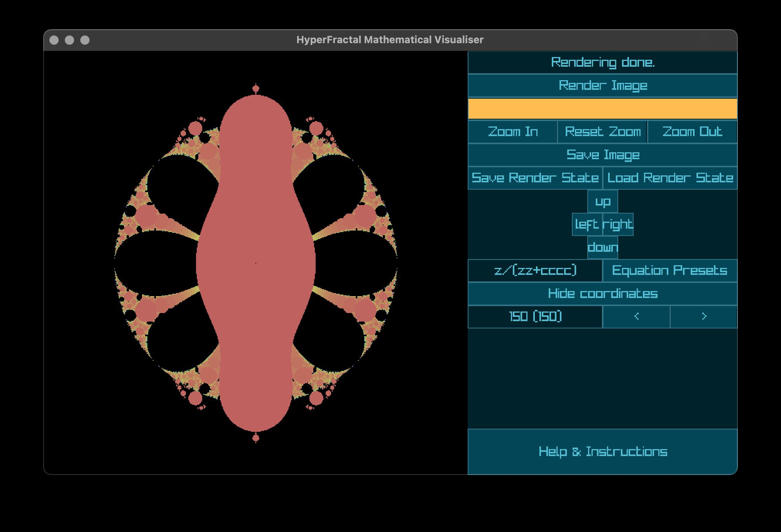Pan left with the left button
The image size is (781, 532).
click(x=587, y=224)
